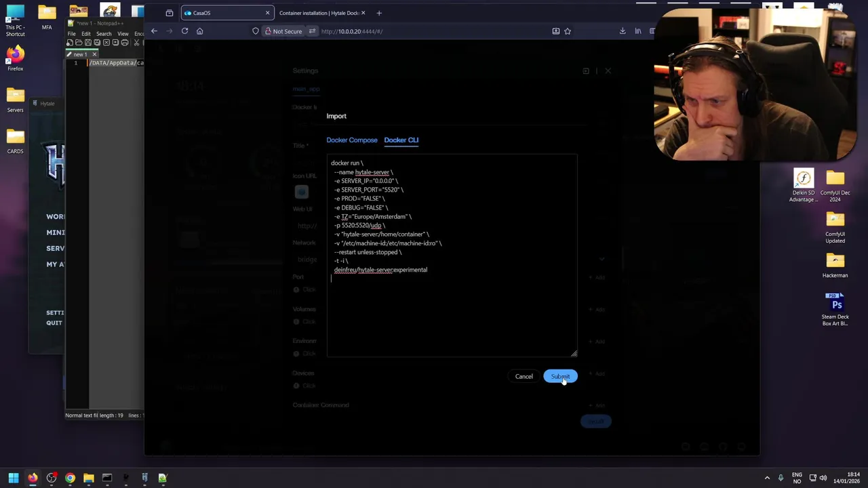This screenshot has height=488, width=868.
Task: Click Notepad++ New file toolbar icon
Action: (x=70, y=43)
